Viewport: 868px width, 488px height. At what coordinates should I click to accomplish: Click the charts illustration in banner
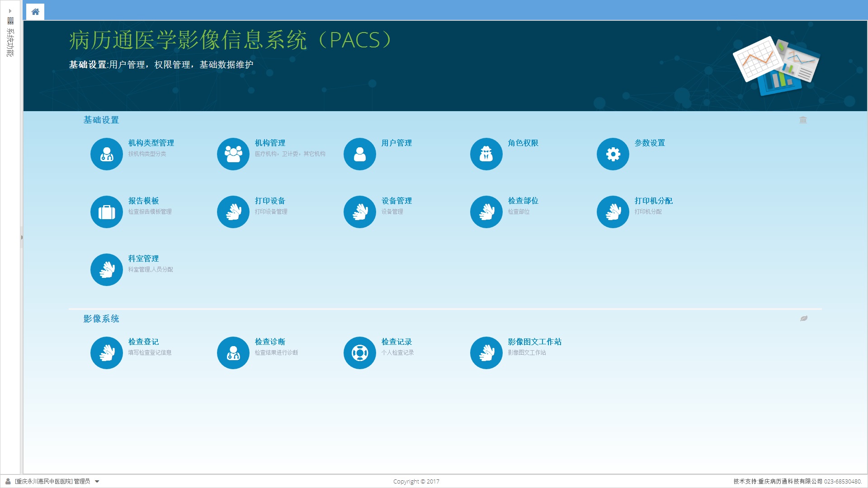click(776, 66)
